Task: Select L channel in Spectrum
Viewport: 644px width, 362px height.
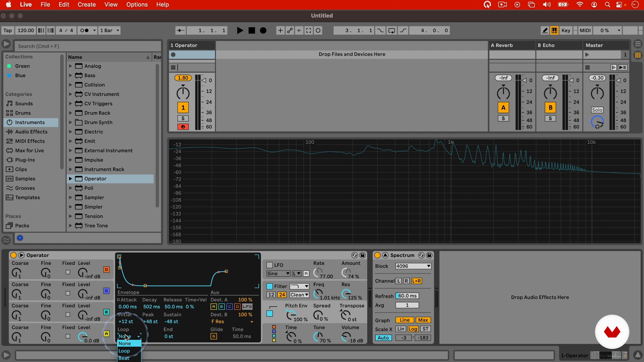Action: 399,281
